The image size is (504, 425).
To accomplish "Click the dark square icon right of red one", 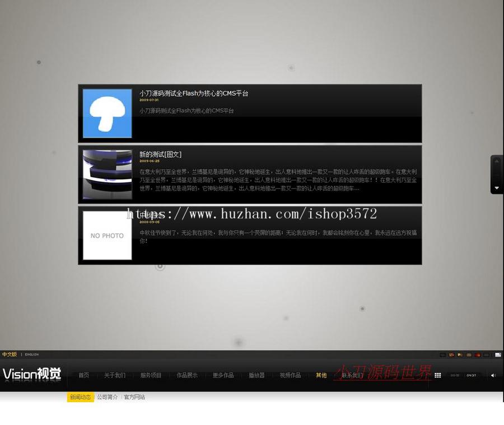I will pos(486,354).
